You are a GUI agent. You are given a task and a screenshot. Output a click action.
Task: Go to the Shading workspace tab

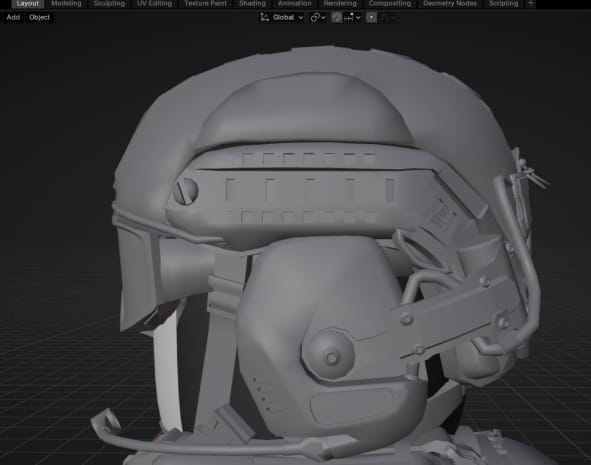click(252, 3)
